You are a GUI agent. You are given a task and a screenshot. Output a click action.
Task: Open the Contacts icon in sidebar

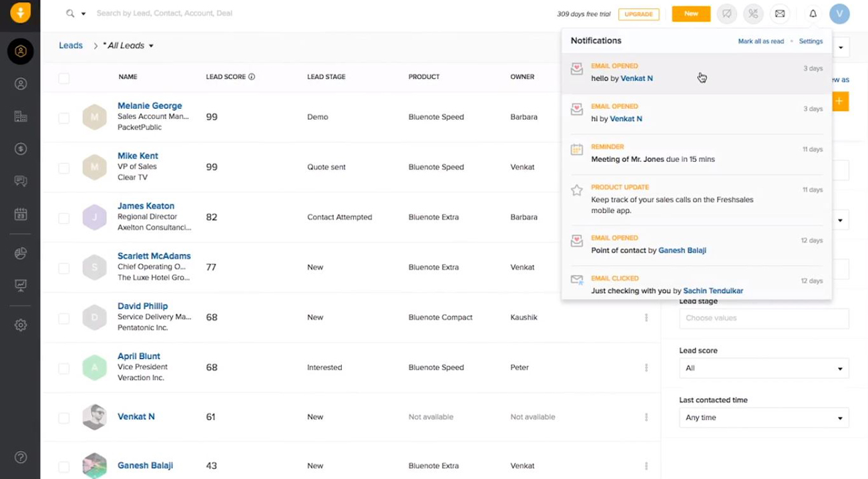(x=21, y=84)
